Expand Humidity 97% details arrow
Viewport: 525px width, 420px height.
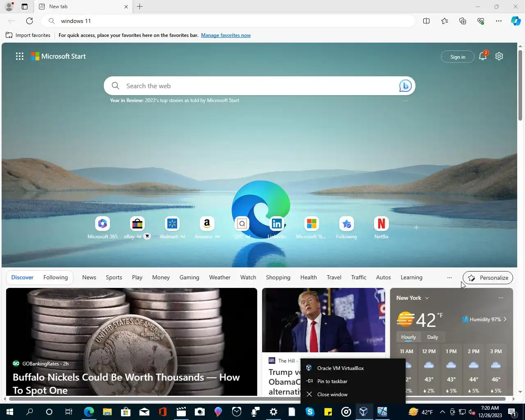click(505, 319)
